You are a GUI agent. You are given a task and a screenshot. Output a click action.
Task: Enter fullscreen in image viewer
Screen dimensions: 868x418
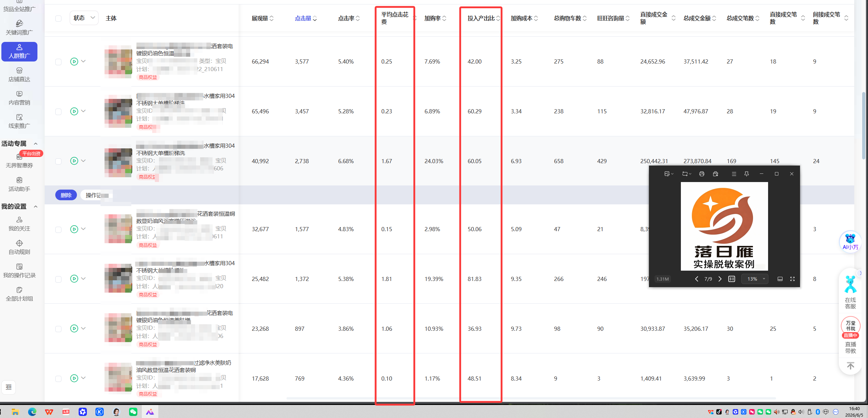click(x=792, y=279)
